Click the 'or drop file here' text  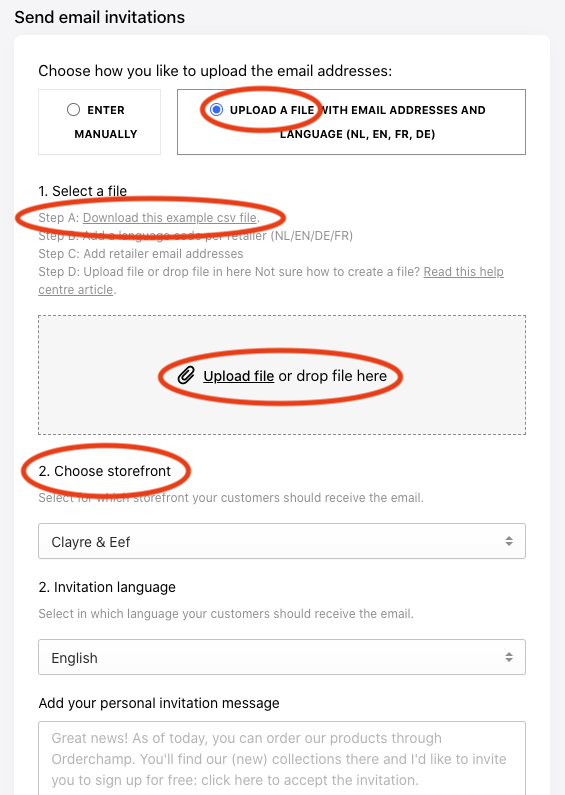333,376
